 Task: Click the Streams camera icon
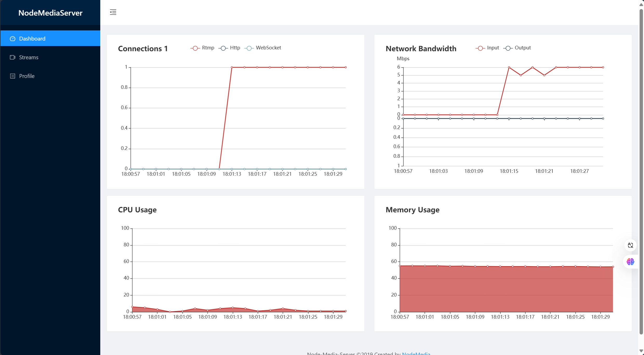point(12,57)
